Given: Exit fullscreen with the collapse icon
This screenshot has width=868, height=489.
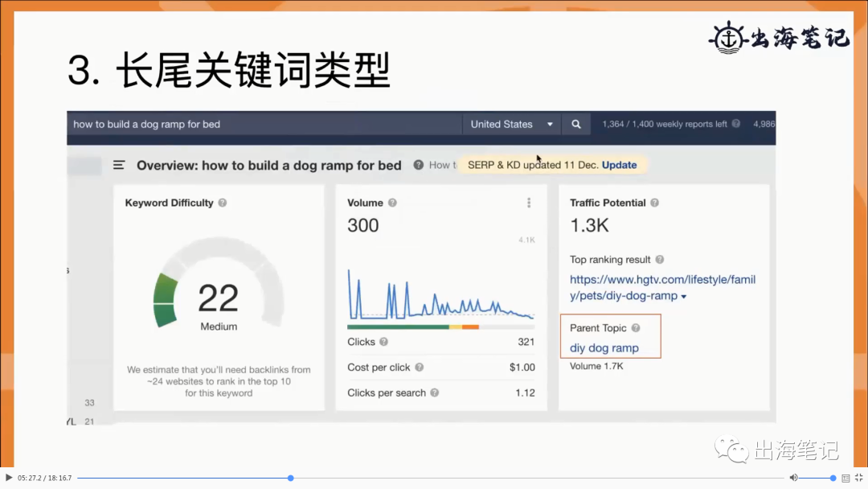Looking at the screenshot, I should click(859, 478).
